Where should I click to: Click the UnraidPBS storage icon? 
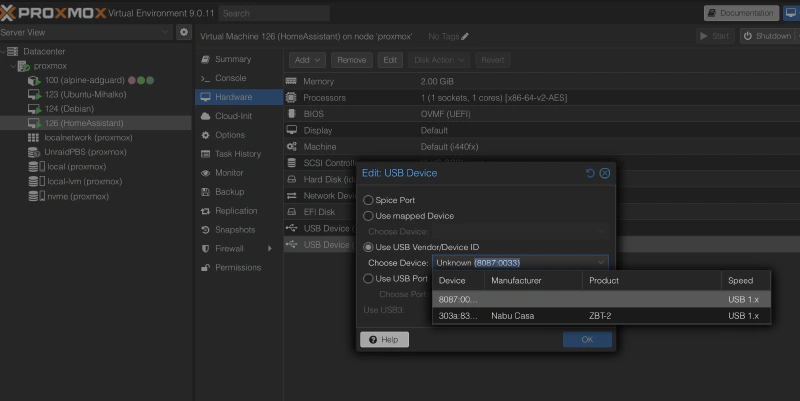34,152
